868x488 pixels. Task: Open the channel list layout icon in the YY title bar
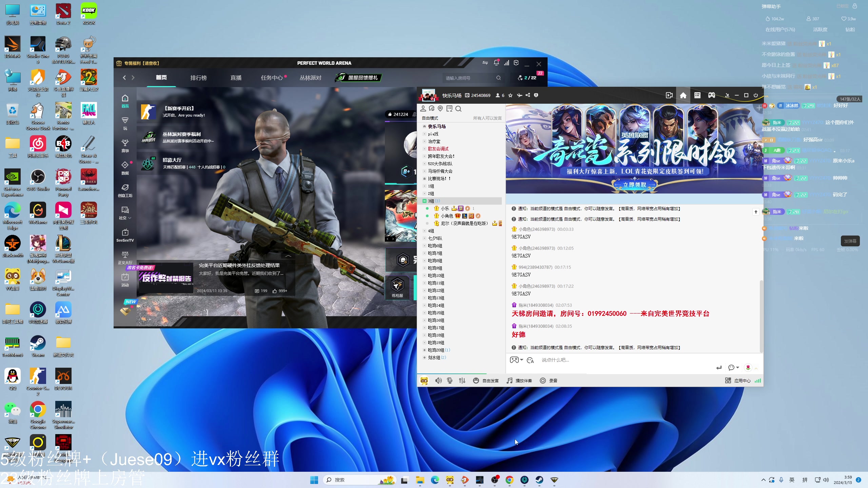[697, 95]
